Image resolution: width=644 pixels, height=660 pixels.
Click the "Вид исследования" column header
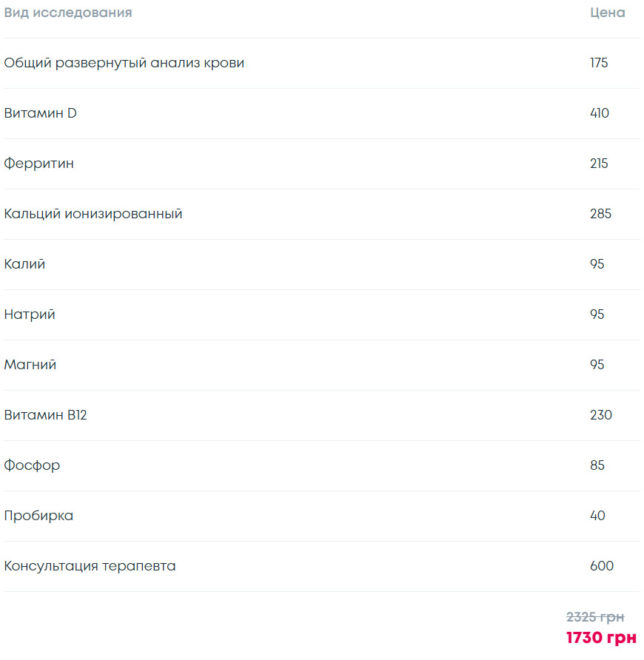point(68,13)
